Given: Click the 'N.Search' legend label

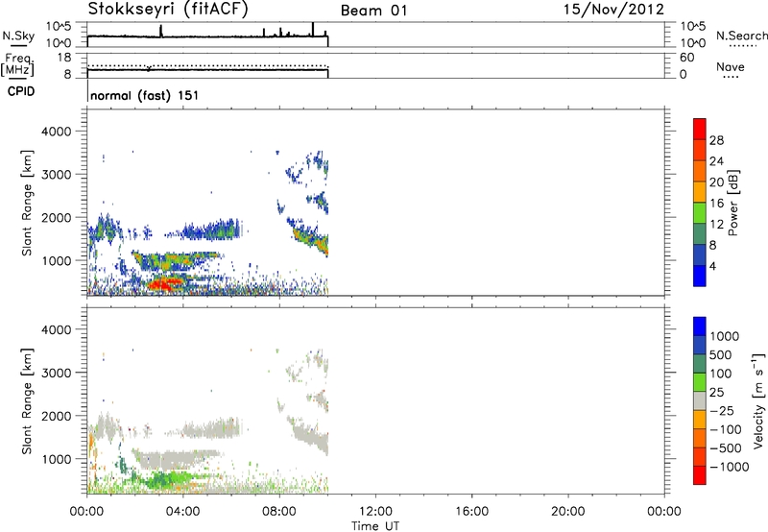Looking at the screenshot, I should coord(741,36).
